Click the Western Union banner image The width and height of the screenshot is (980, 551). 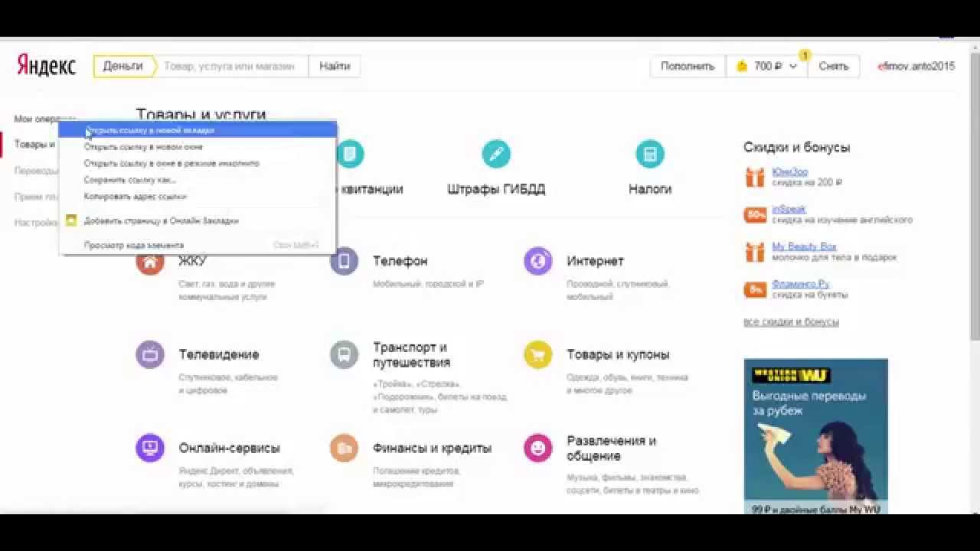click(x=816, y=436)
